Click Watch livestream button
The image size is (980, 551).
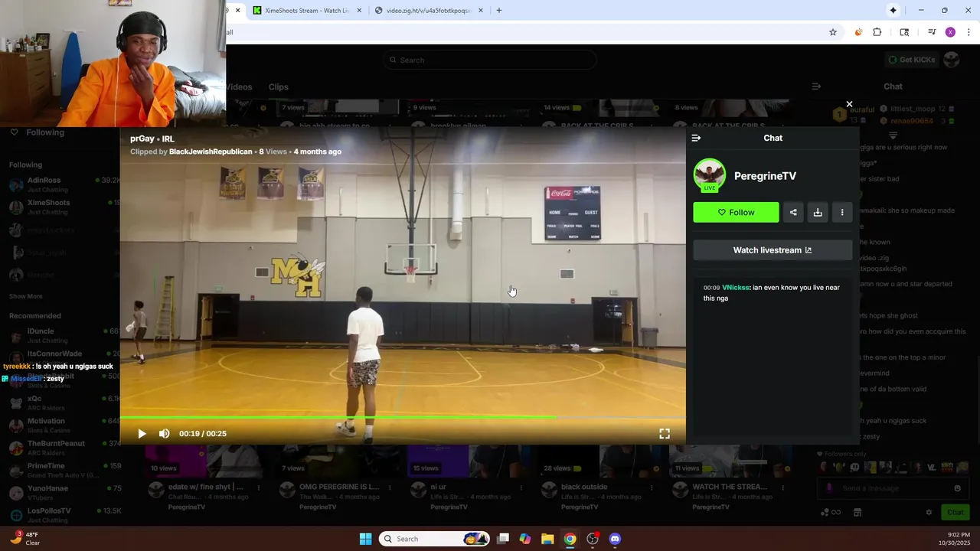[x=773, y=250]
